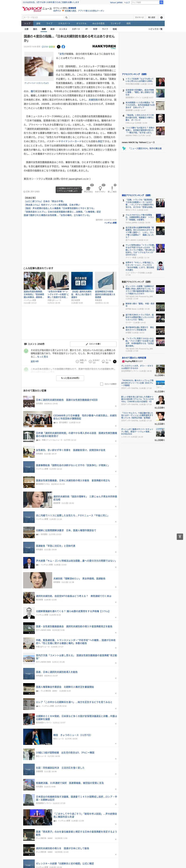
Task: Click the news HACK teal star icon
Action: pos(124,148)
